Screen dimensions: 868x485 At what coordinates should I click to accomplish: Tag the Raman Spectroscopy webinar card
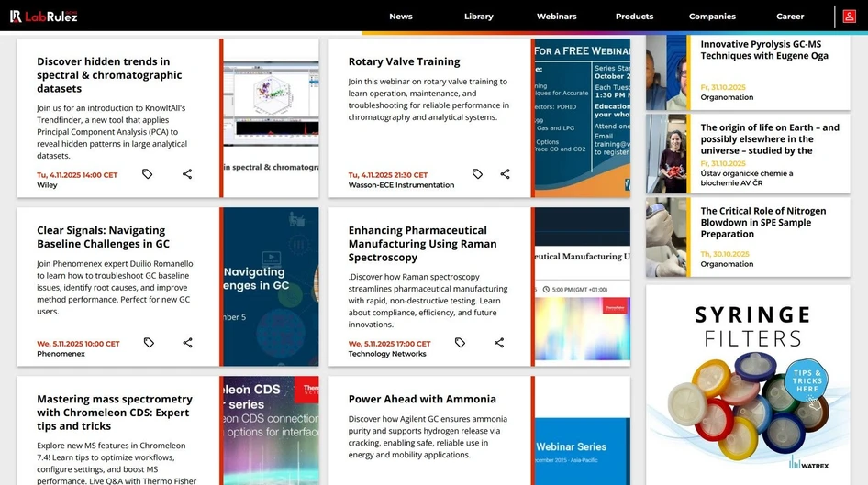(460, 343)
